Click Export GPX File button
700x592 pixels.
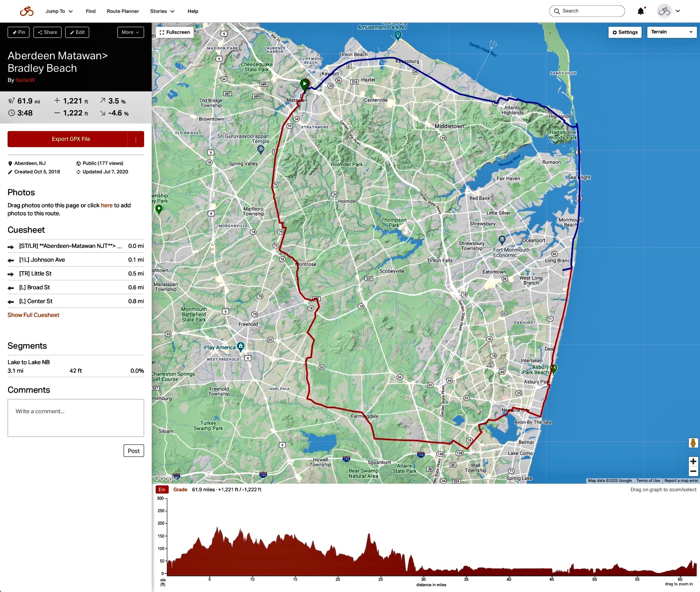click(x=68, y=139)
